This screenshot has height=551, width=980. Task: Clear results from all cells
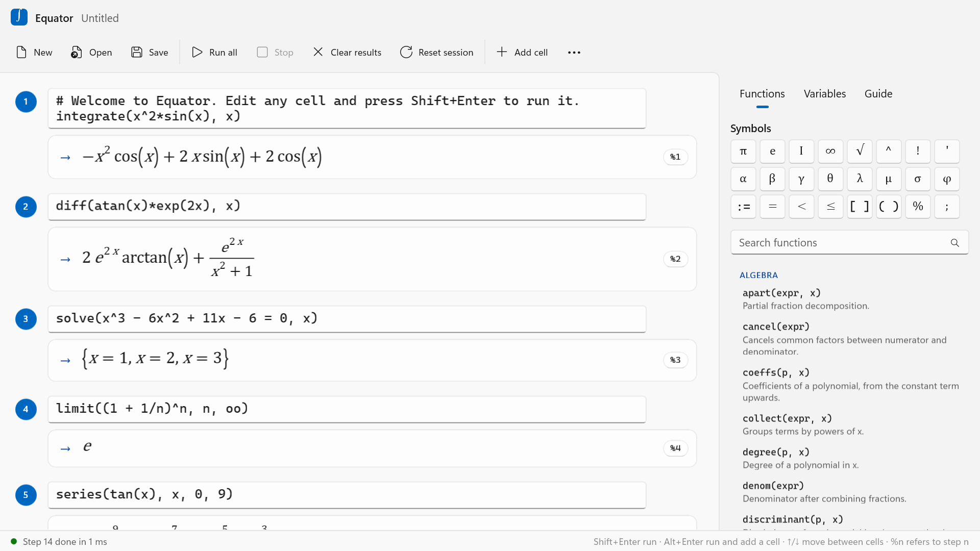pyautogui.click(x=347, y=52)
